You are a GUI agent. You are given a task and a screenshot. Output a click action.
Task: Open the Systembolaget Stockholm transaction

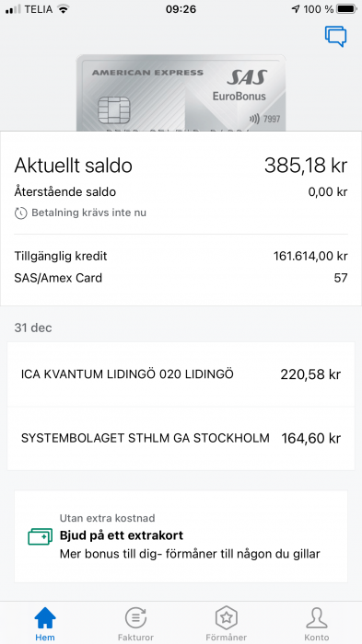pyautogui.click(x=181, y=439)
